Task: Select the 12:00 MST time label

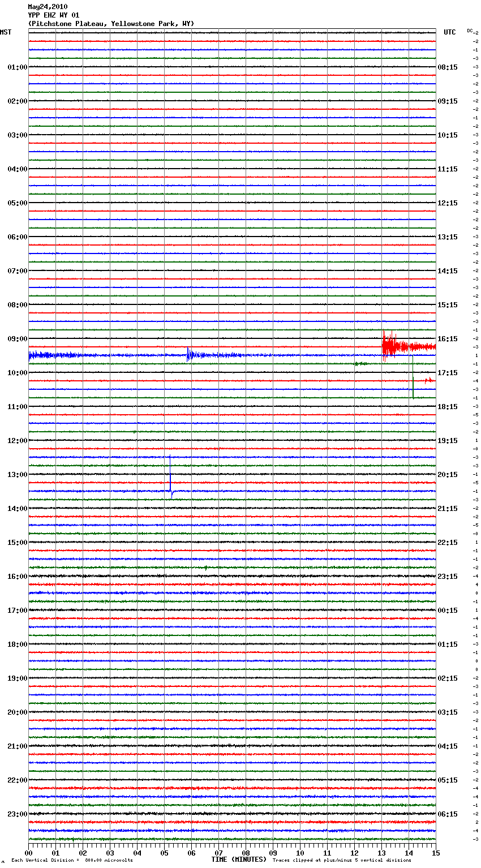Action: click(18, 441)
